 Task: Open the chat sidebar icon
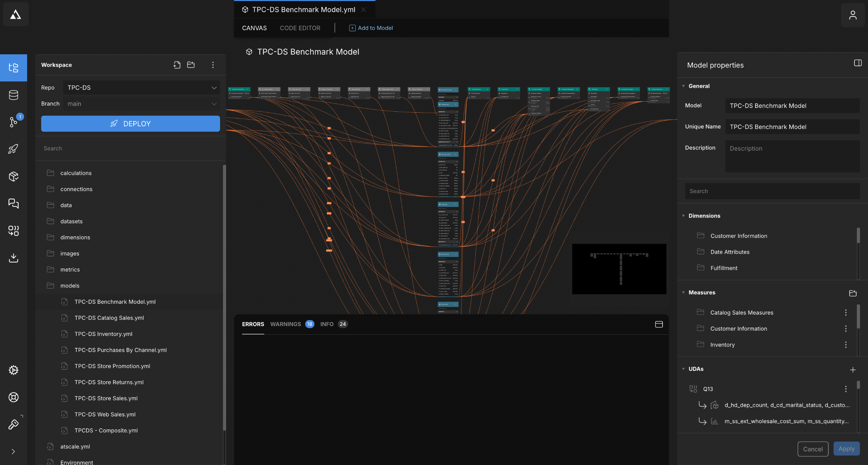(14, 203)
